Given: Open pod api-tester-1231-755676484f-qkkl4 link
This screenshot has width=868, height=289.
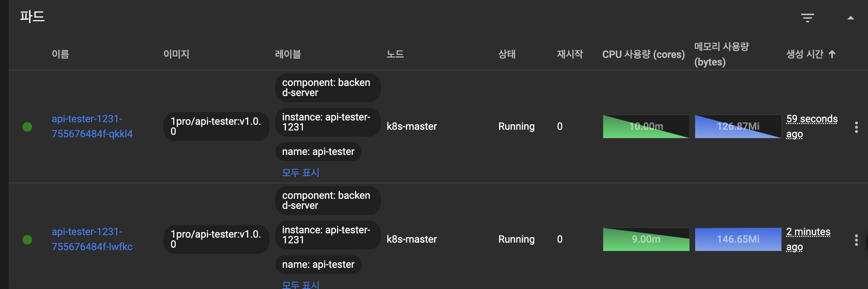Looking at the screenshot, I should pos(92,126).
